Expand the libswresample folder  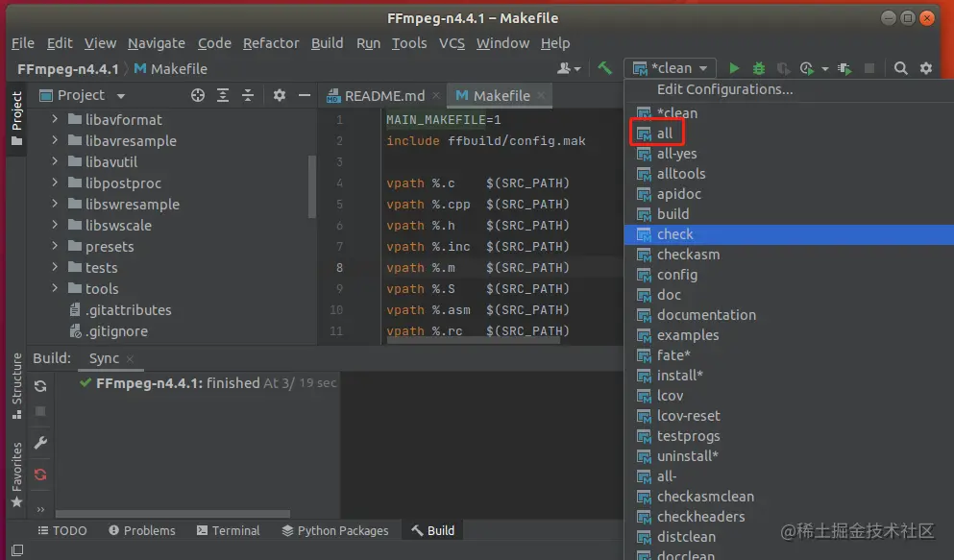point(55,204)
